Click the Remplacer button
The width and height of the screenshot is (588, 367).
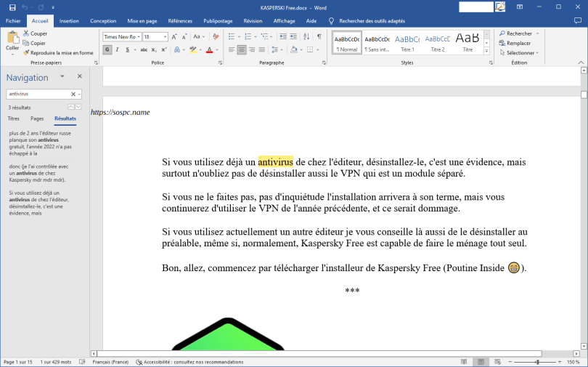515,43
